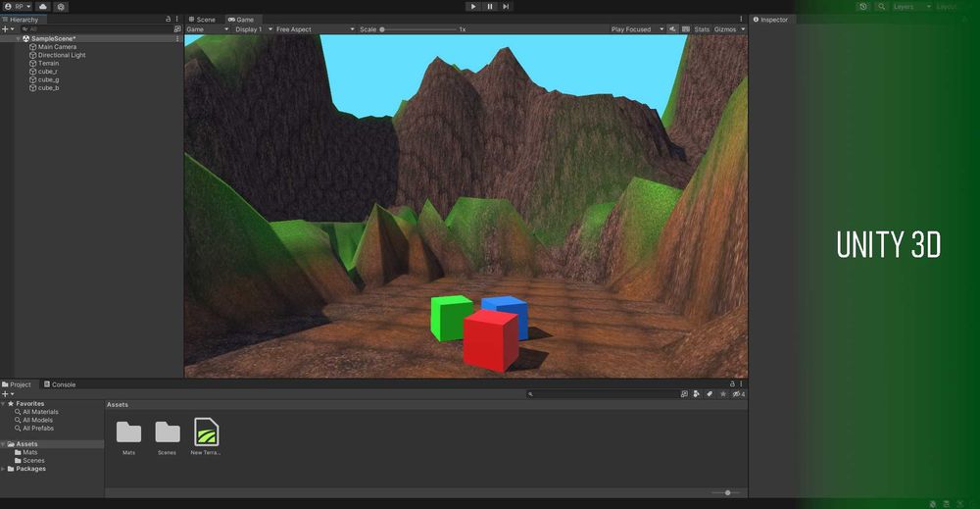
Task: Pause the game with the Pause button
Action: pyautogui.click(x=490, y=6)
